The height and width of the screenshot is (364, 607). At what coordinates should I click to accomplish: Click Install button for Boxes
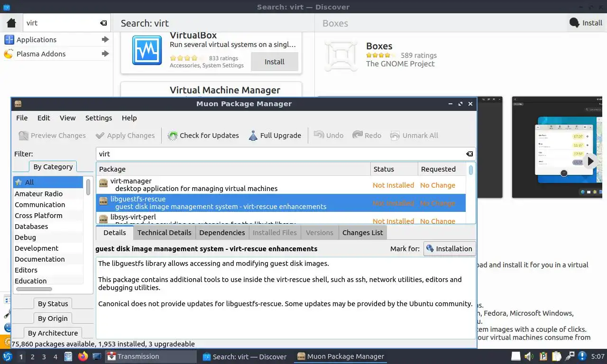pyautogui.click(x=586, y=23)
